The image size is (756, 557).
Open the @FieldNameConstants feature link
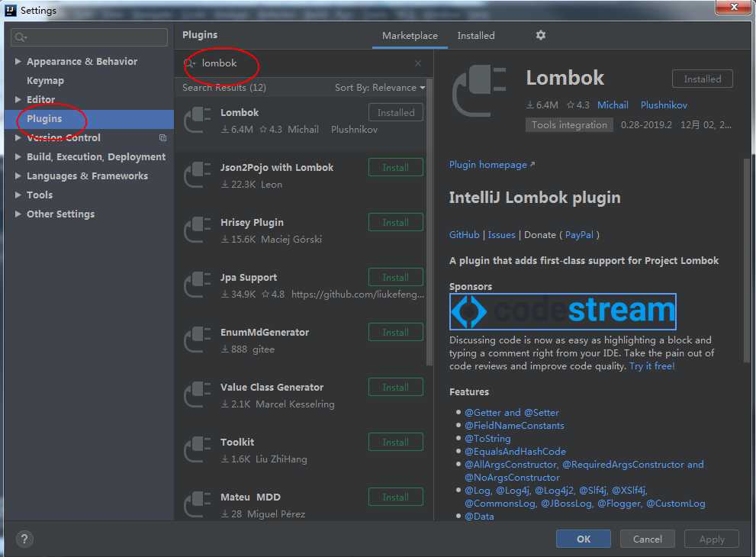pyautogui.click(x=514, y=426)
